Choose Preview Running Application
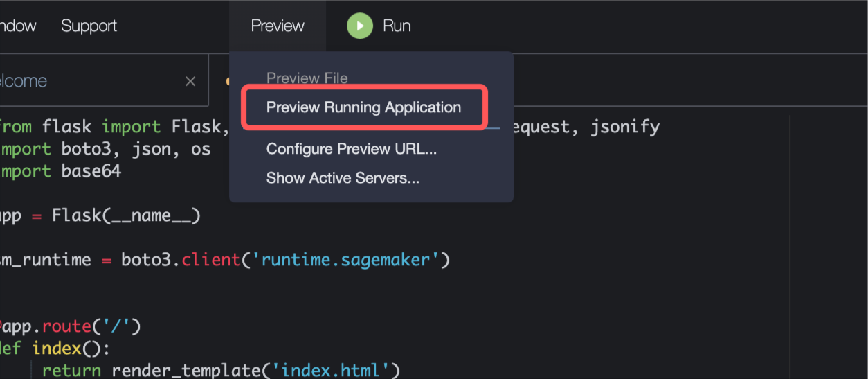868x379 pixels. click(363, 107)
